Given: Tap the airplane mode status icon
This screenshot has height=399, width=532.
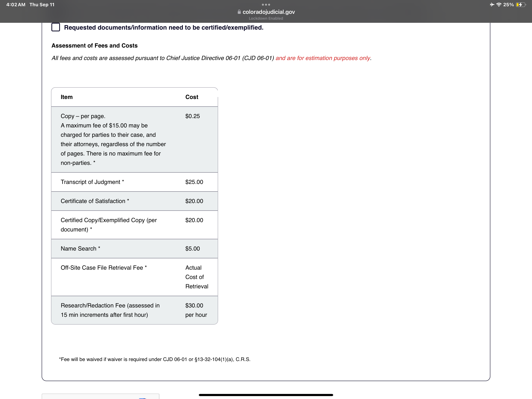Looking at the screenshot, I should tap(492, 4).
